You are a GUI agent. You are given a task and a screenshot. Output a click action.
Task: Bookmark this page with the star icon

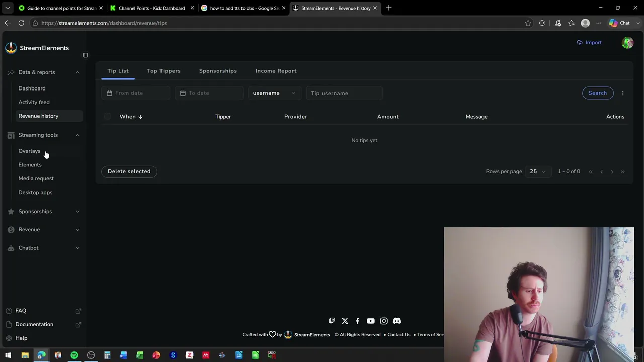528,23
